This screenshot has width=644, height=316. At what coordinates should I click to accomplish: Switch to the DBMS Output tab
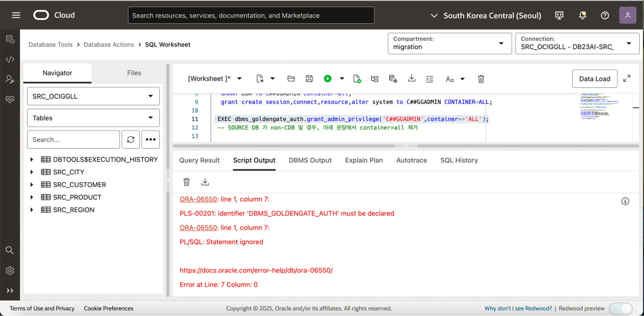click(310, 160)
